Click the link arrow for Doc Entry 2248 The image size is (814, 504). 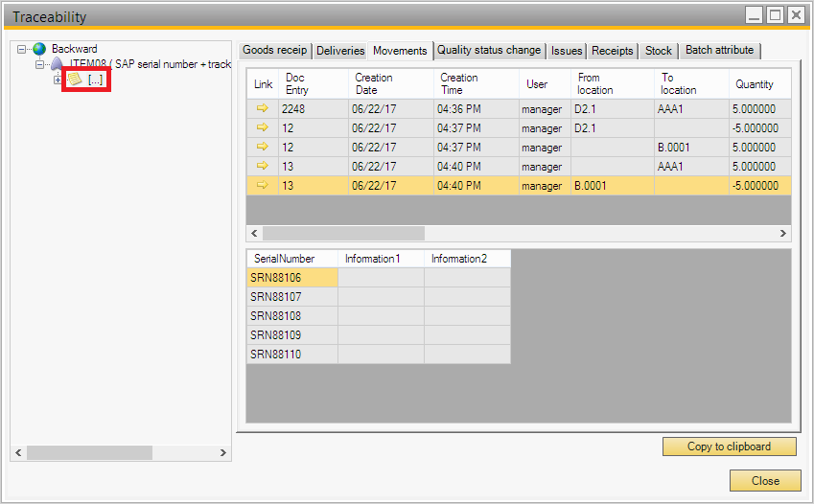(x=262, y=108)
